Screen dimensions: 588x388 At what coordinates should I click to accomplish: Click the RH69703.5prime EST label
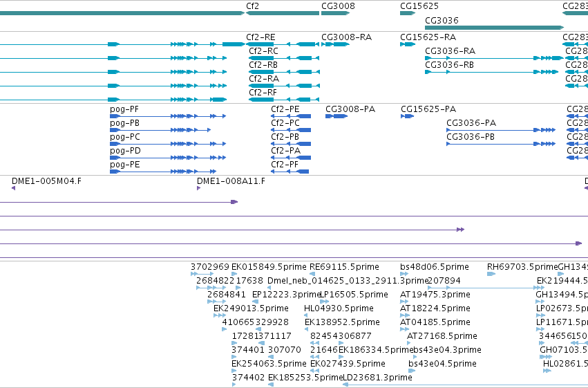pyautogui.click(x=522, y=267)
